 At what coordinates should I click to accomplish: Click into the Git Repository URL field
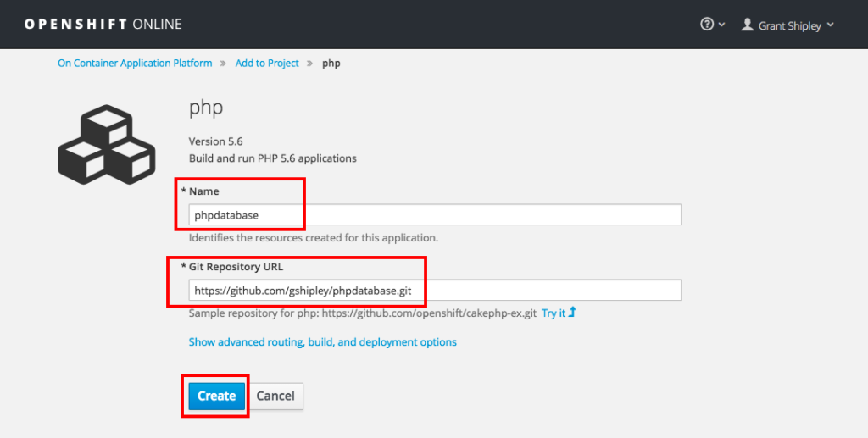point(435,291)
